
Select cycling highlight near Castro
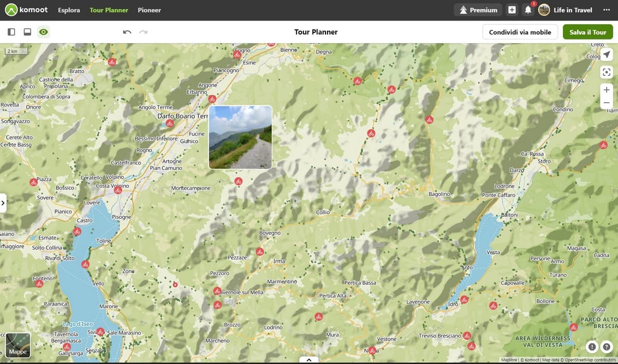[77, 232]
